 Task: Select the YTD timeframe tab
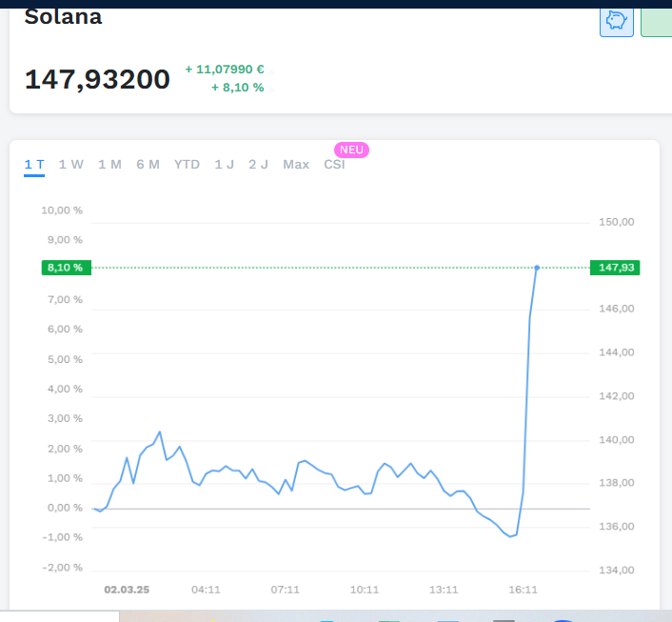187,165
